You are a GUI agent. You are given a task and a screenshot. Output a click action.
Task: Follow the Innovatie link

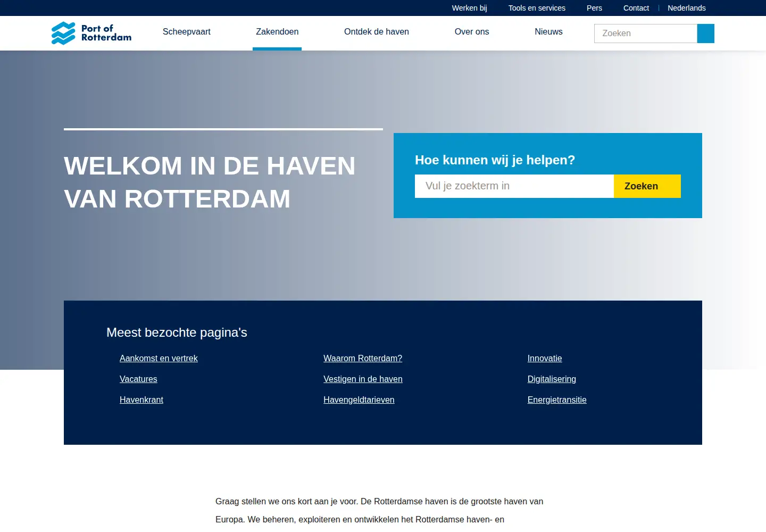(x=545, y=359)
